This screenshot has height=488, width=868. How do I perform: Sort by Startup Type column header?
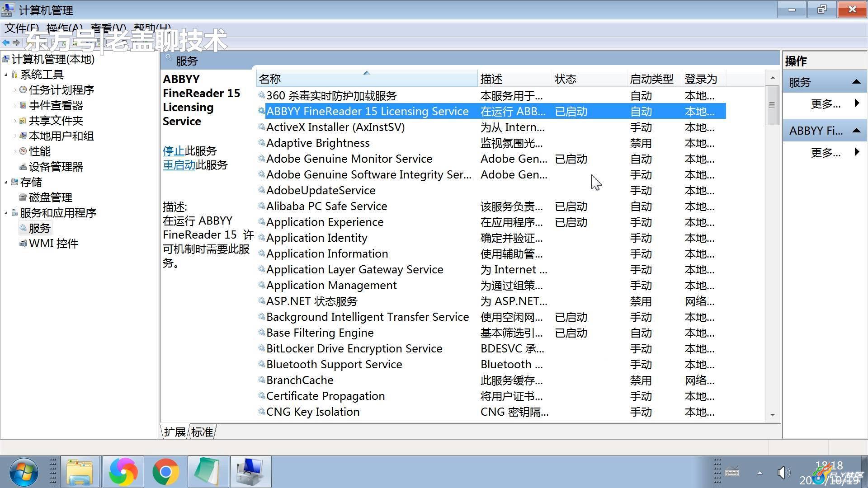(x=654, y=79)
